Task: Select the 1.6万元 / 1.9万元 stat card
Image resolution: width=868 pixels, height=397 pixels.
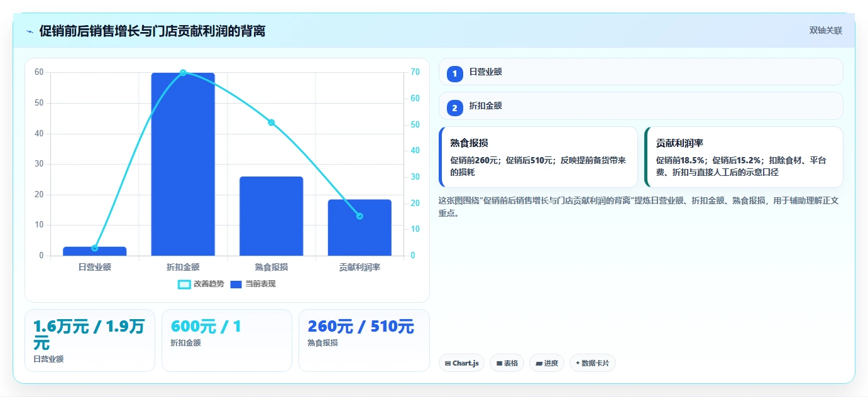Action: 90,340
